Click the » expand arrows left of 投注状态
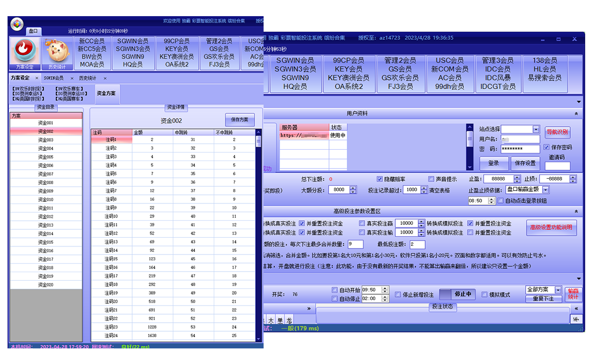This screenshot has height=364, width=597. click(x=309, y=309)
